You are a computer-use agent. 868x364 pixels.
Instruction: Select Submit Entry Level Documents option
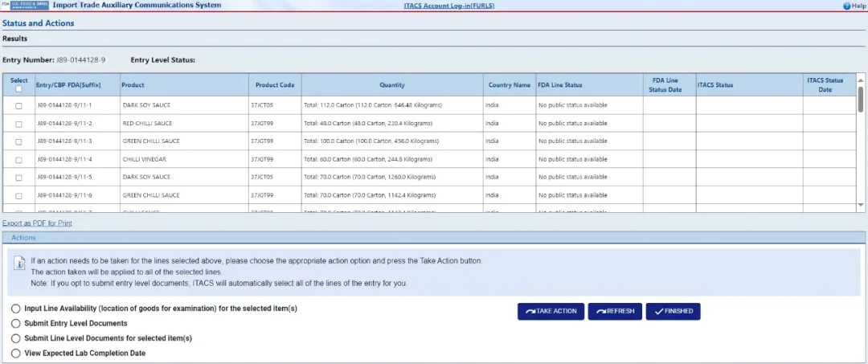click(16, 323)
